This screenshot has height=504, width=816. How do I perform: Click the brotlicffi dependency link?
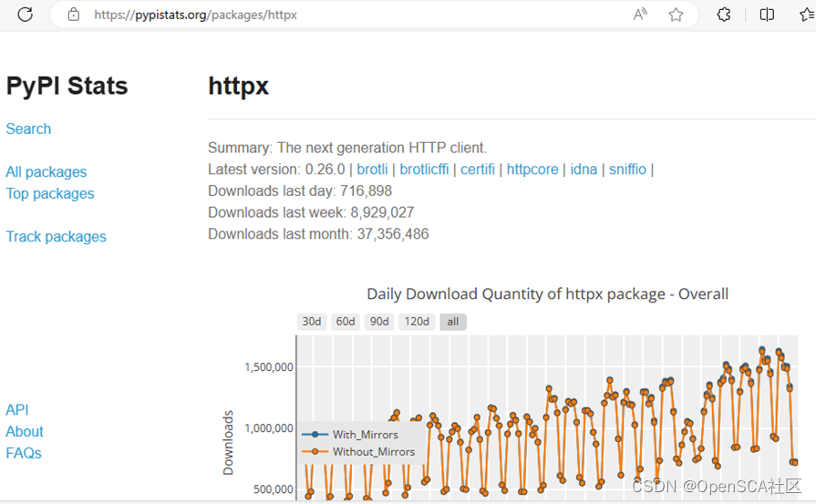click(x=424, y=169)
